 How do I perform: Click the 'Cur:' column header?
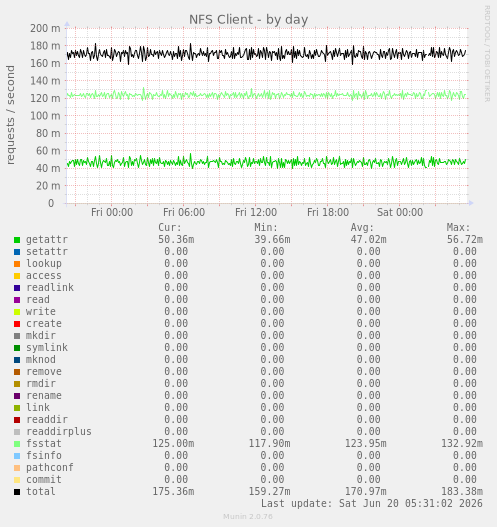[x=170, y=228]
